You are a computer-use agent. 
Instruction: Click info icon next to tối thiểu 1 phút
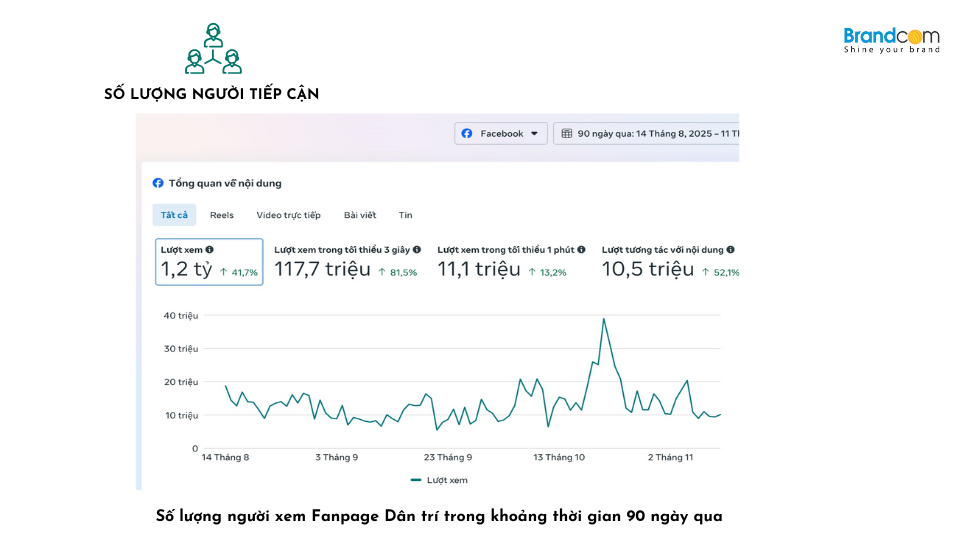[582, 250]
